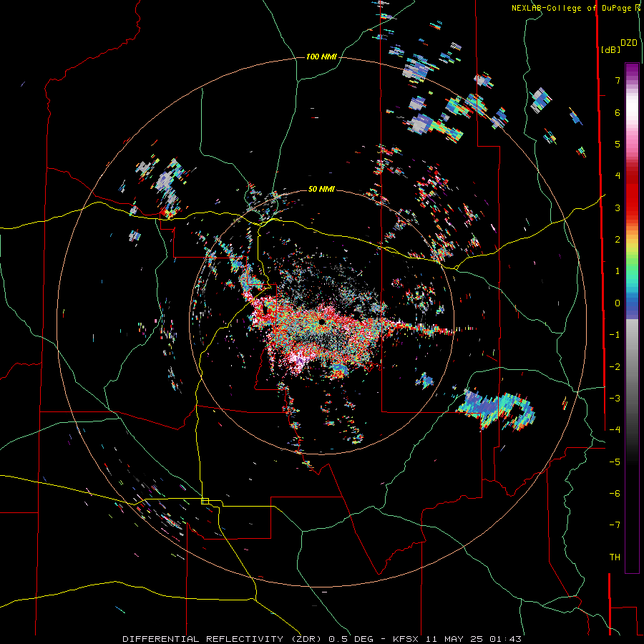Image resolution: width=644 pixels, height=644 pixels.
Task: Click the [dB] unit label
Action: point(610,49)
